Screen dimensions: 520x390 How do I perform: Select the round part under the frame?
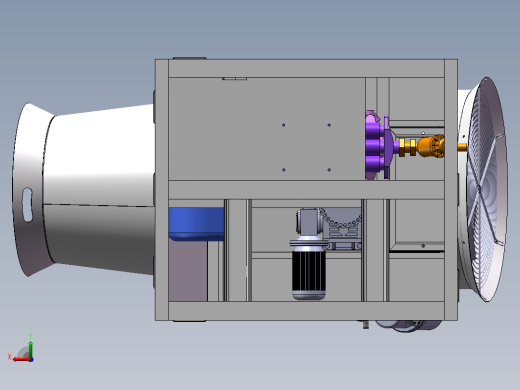pos(408,325)
